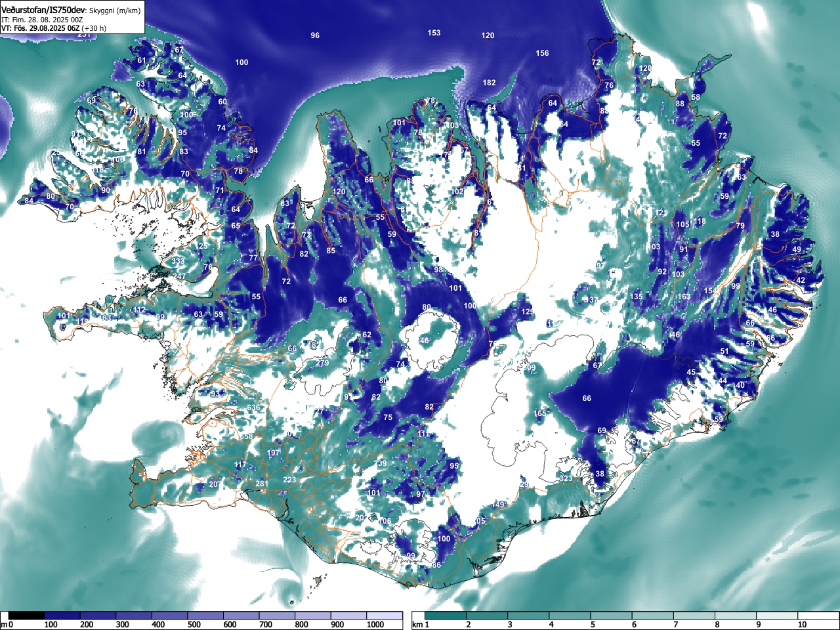Click the visibility value '129' on the map
Image resolution: width=840 pixels, height=630 pixels.
pos(528,312)
